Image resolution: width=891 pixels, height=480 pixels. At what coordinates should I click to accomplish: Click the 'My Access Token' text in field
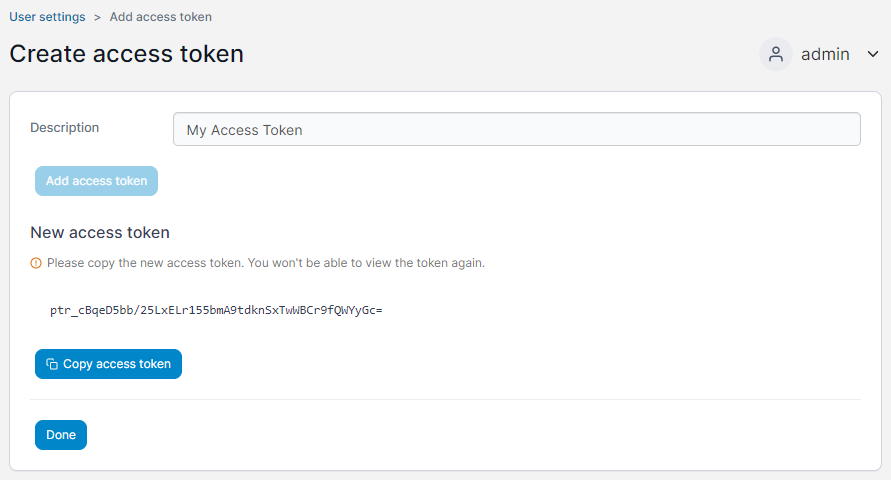pyautogui.click(x=244, y=130)
